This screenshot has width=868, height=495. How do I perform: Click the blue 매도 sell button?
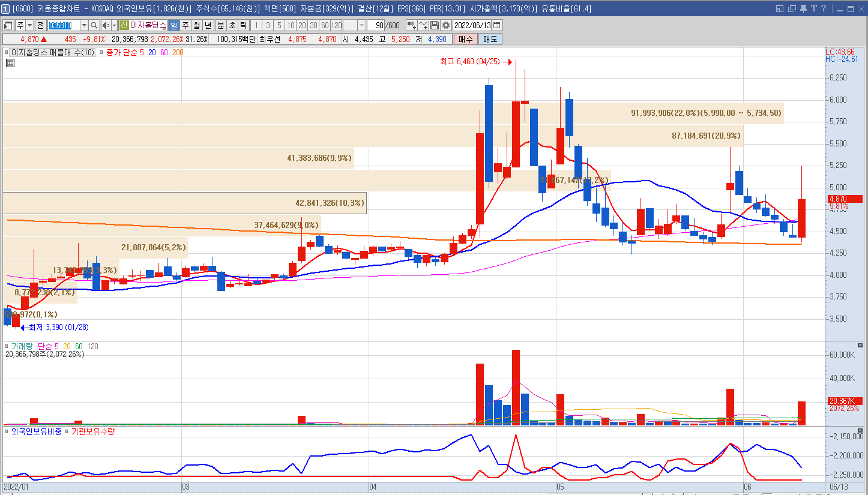tap(490, 39)
